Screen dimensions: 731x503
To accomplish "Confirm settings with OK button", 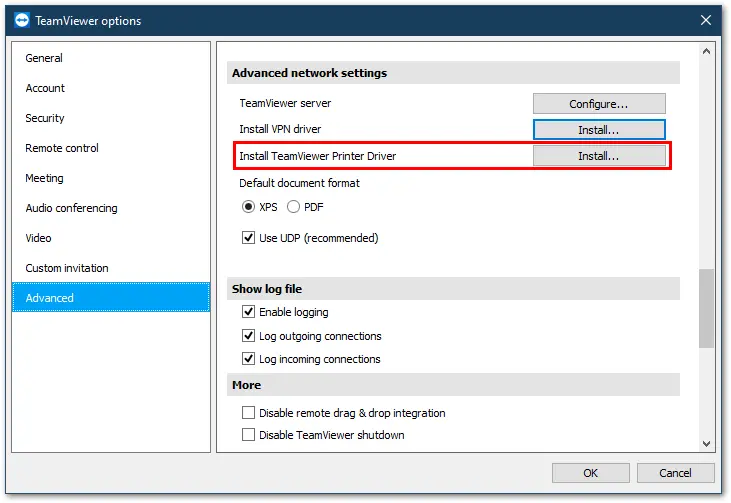I will click(590, 473).
